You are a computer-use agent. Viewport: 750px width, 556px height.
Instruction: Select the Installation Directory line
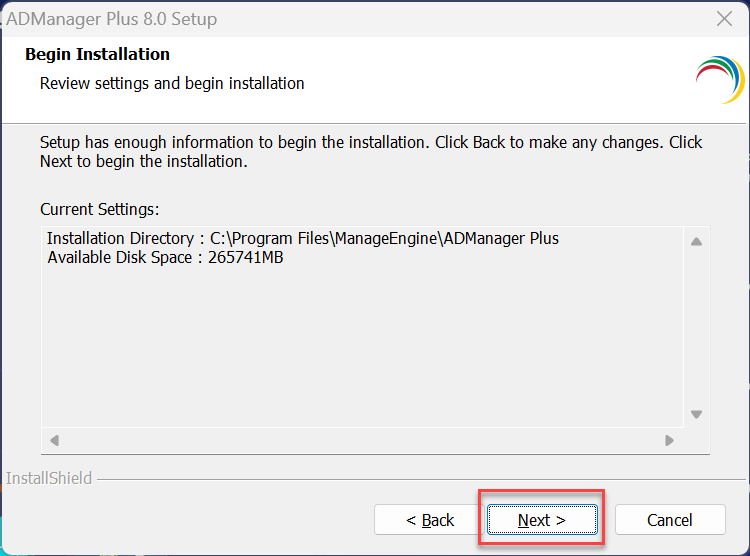[302, 239]
